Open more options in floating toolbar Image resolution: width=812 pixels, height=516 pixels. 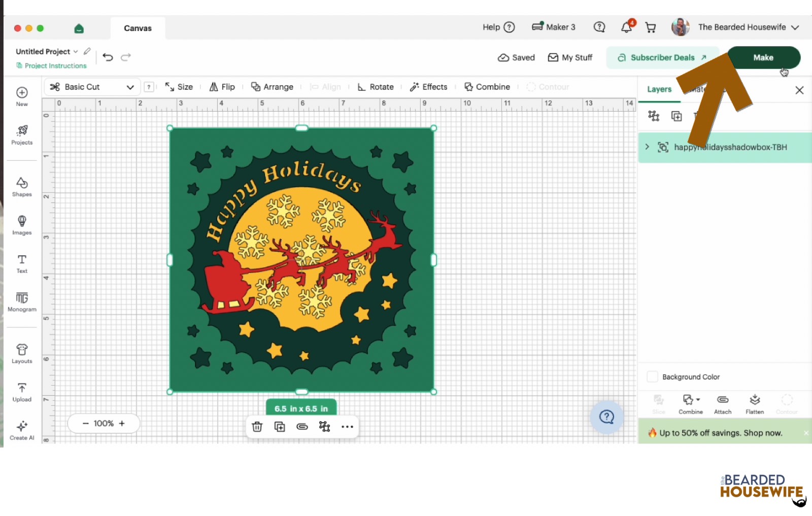[347, 427]
